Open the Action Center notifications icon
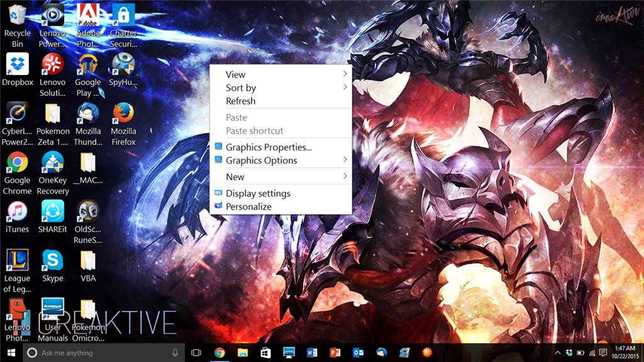The image size is (644, 362). (603, 353)
